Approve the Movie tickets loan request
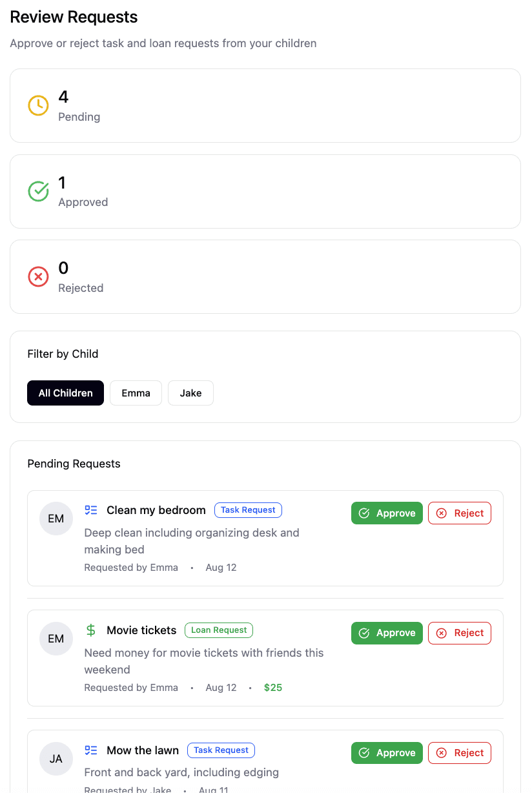The width and height of the screenshot is (532, 793). click(x=387, y=633)
